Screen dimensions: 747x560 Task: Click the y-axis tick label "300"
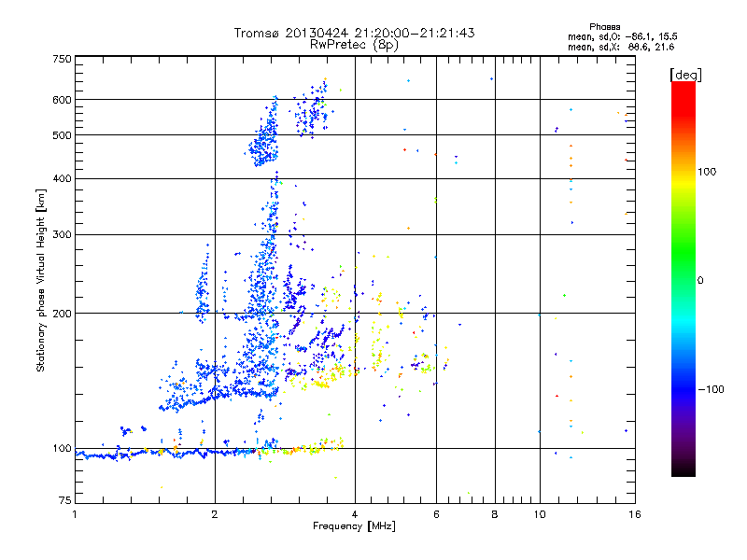(x=62, y=234)
